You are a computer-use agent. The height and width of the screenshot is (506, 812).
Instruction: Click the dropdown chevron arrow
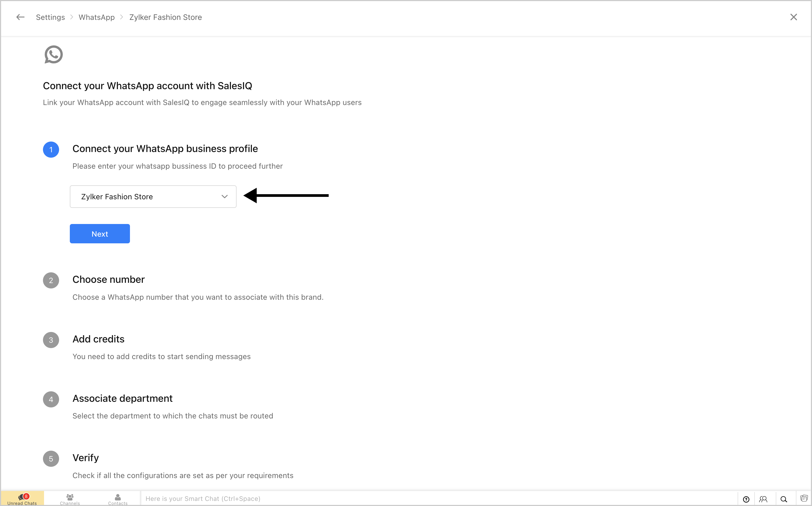coord(224,197)
